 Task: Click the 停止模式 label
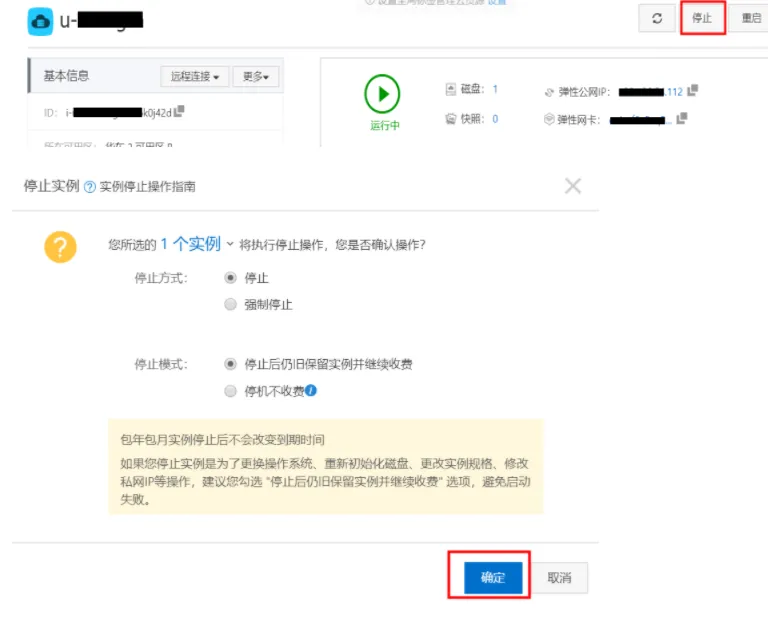161,364
